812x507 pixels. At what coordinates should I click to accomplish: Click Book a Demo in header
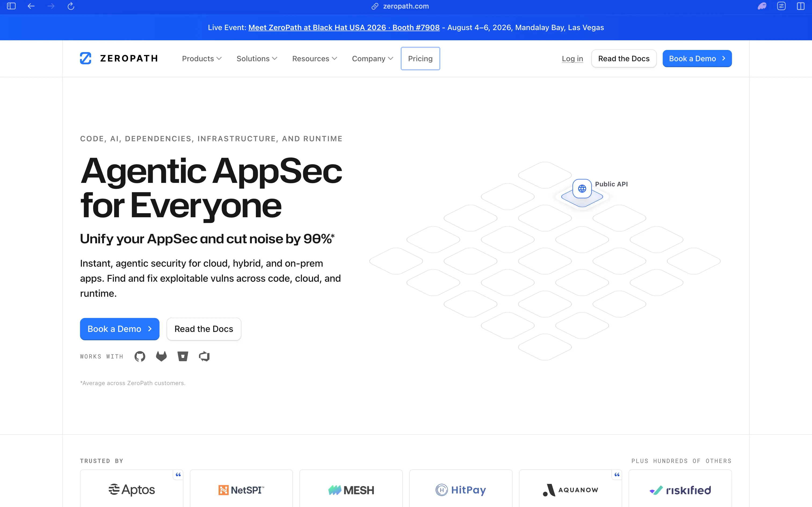point(697,59)
